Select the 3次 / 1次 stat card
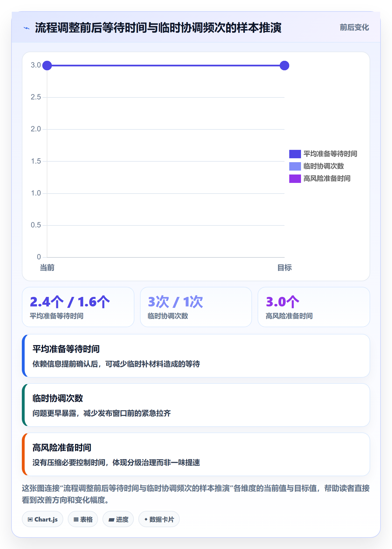Screen dimensions: 392x549 tap(196, 307)
